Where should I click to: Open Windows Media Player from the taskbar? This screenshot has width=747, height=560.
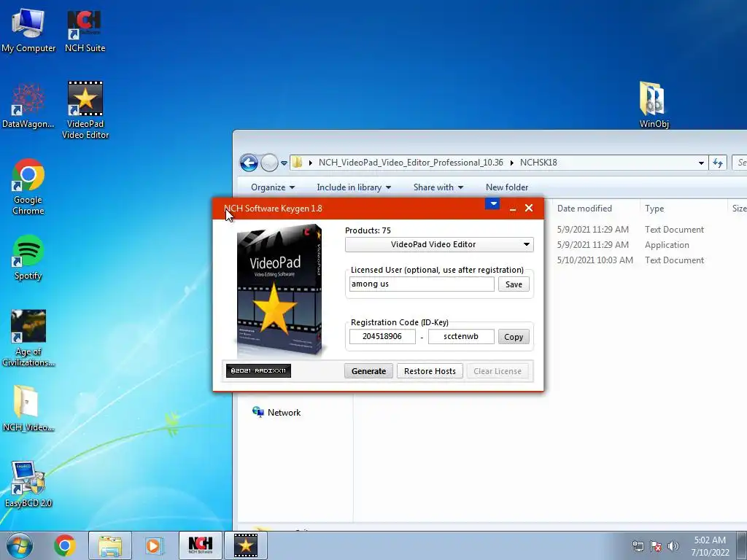[155, 545]
